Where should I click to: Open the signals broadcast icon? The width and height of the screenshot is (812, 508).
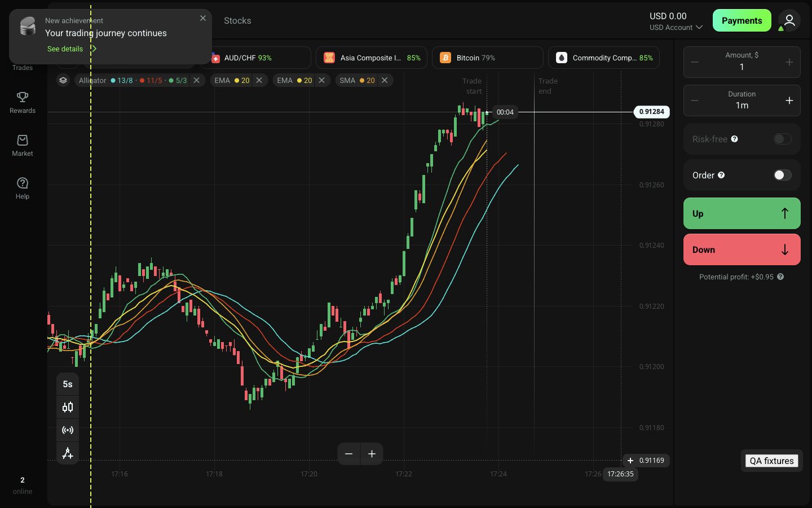click(x=68, y=430)
